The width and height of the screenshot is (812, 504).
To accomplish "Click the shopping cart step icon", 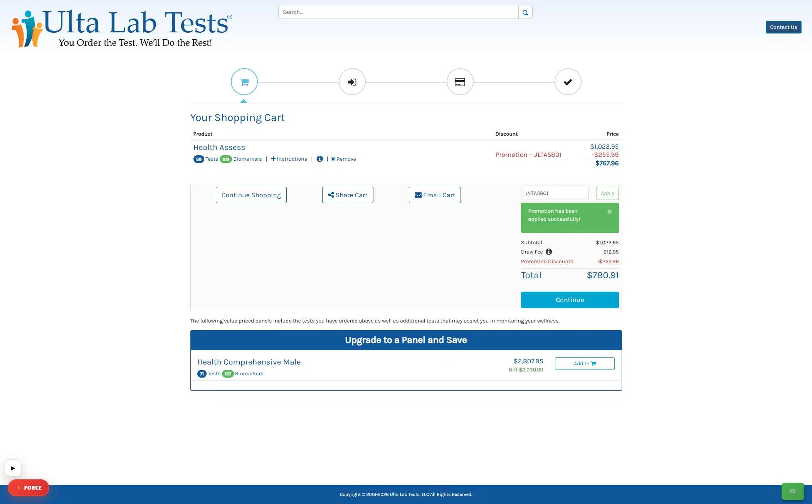I will 244,82.
